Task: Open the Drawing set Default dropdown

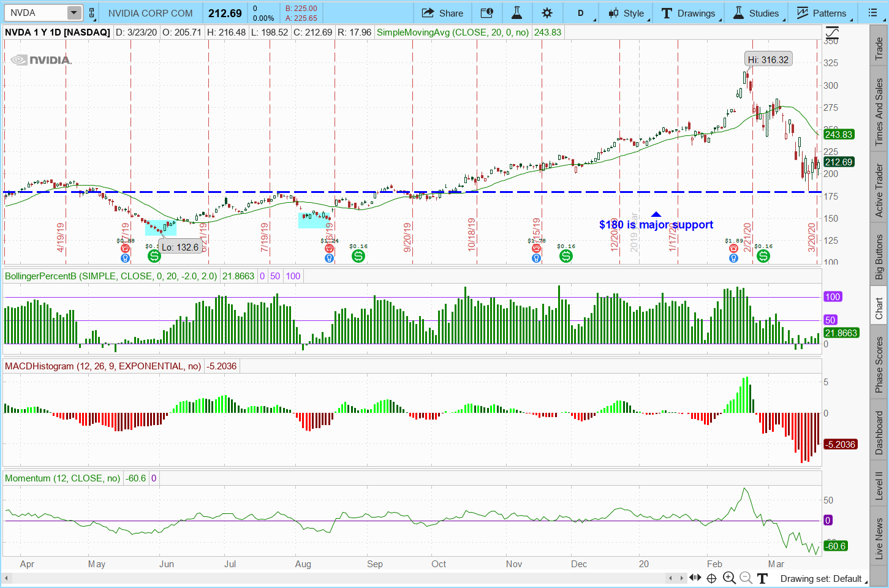Action: tap(821, 578)
